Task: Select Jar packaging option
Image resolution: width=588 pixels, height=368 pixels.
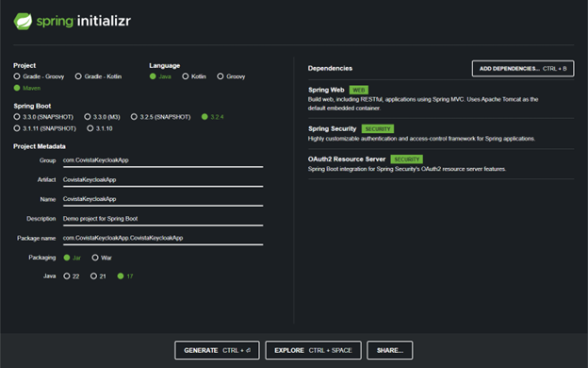Action: pos(72,258)
